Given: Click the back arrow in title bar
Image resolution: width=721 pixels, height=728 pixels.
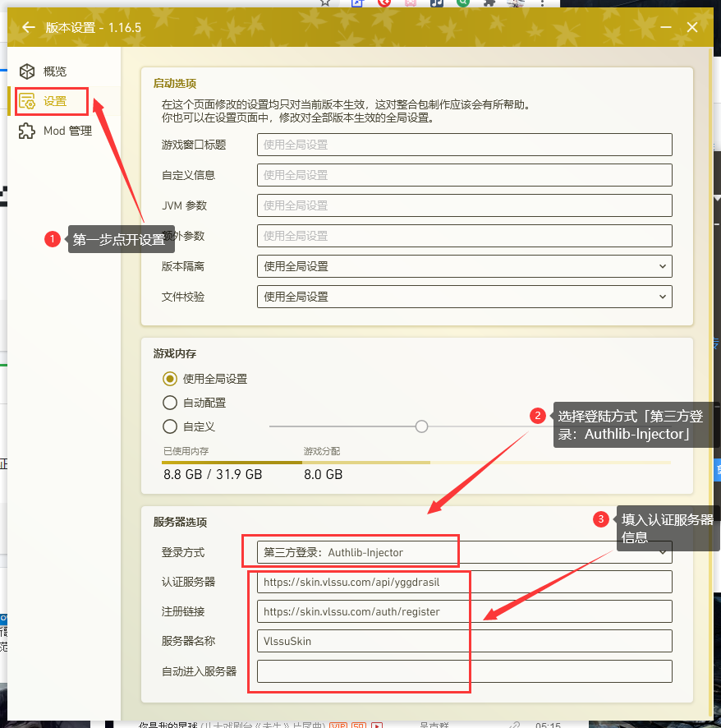Looking at the screenshot, I should coord(29,27).
